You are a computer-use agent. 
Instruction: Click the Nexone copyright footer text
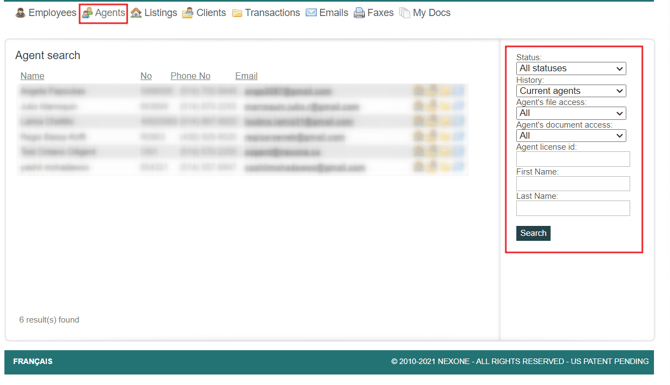click(520, 361)
